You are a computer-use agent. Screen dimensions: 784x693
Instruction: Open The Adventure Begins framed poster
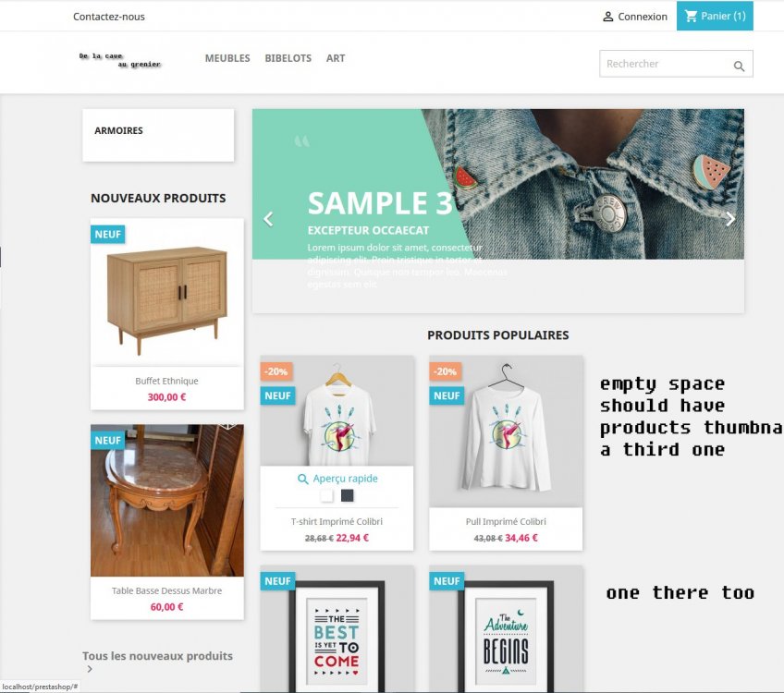point(506,629)
